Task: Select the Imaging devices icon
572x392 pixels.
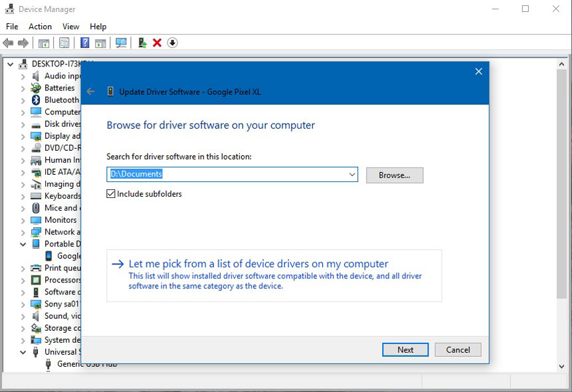Action: click(36, 184)
